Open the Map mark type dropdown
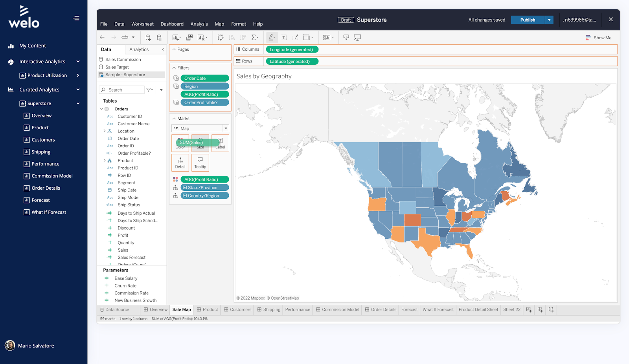This screenshot has width=629, height=364. [226, 128]
